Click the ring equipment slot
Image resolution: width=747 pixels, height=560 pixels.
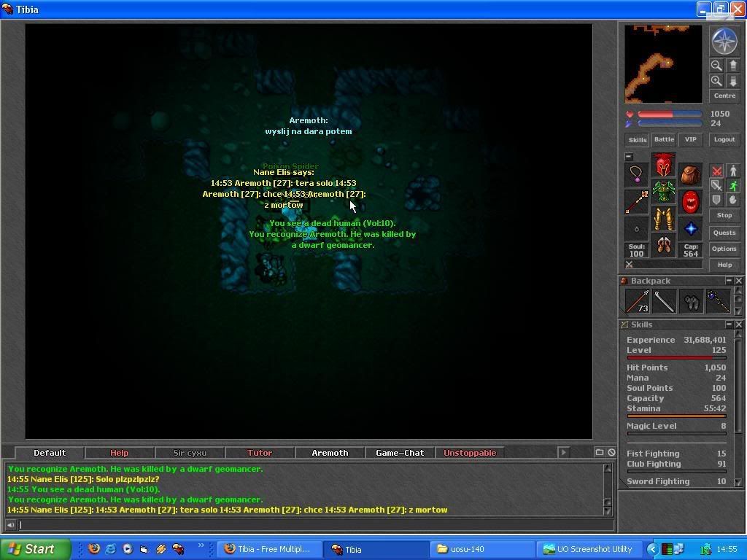coord(636,228)
